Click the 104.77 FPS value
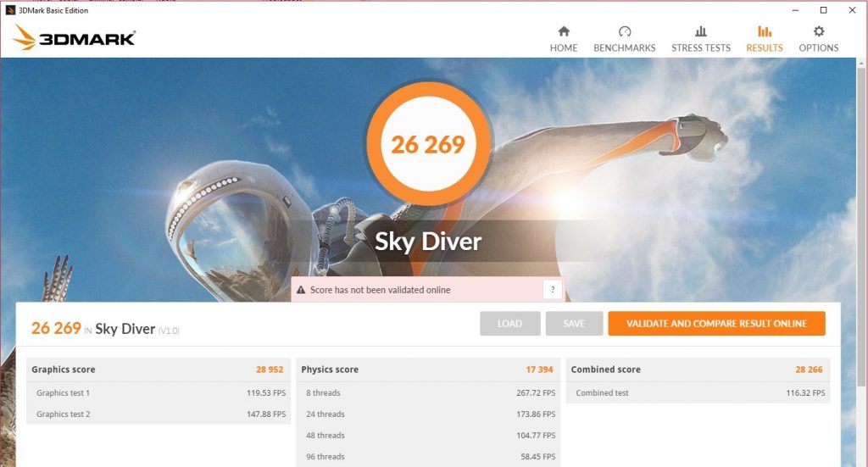868x467 pixels. 536,436
